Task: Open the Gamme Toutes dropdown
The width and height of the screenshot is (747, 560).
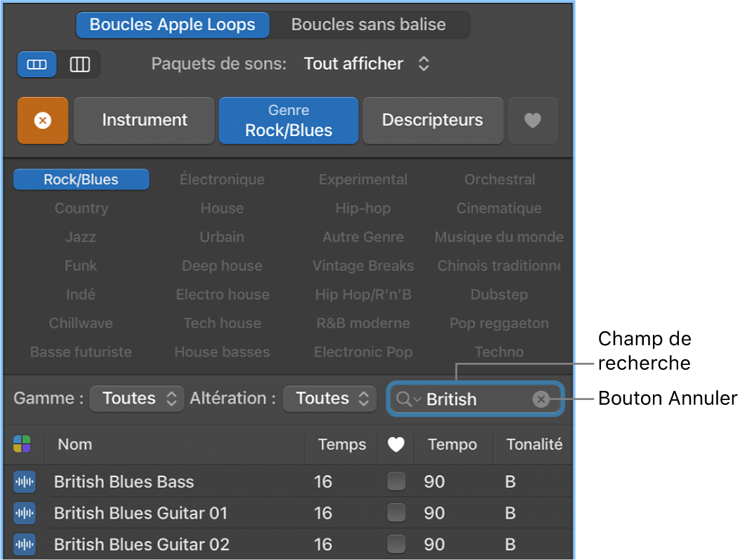Action: pos(137,399)
